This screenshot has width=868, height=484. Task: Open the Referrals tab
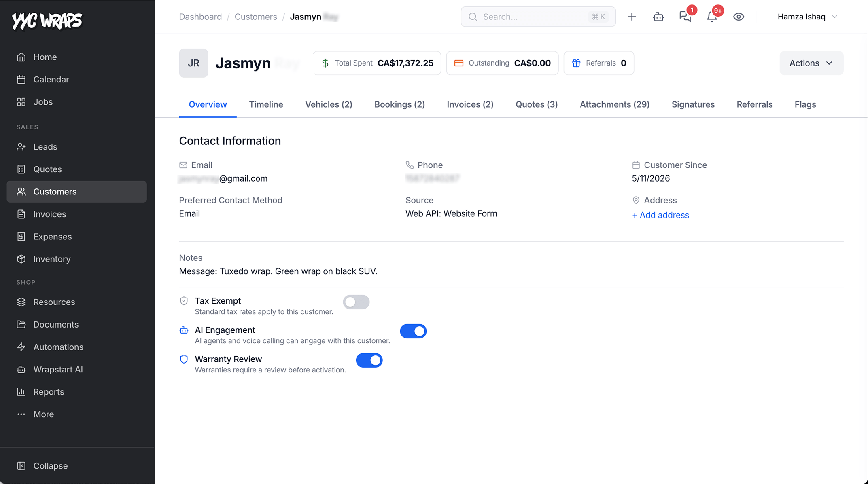pos(754,104)
